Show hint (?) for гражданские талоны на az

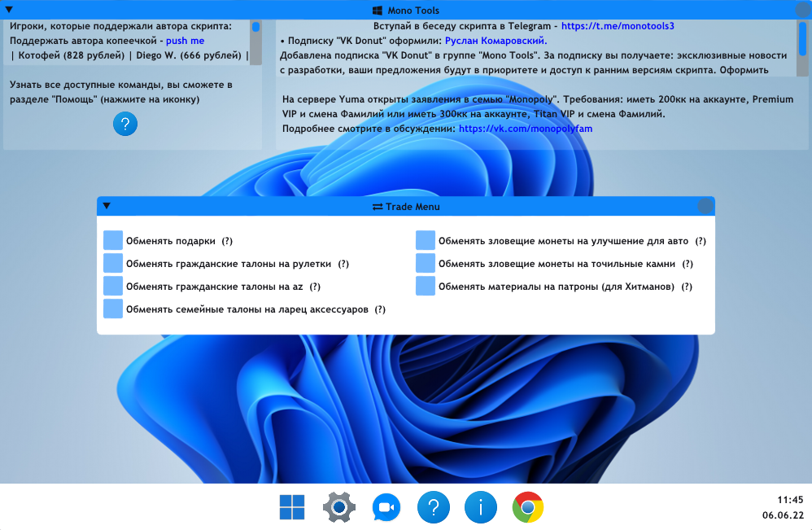tap(315, 287)
